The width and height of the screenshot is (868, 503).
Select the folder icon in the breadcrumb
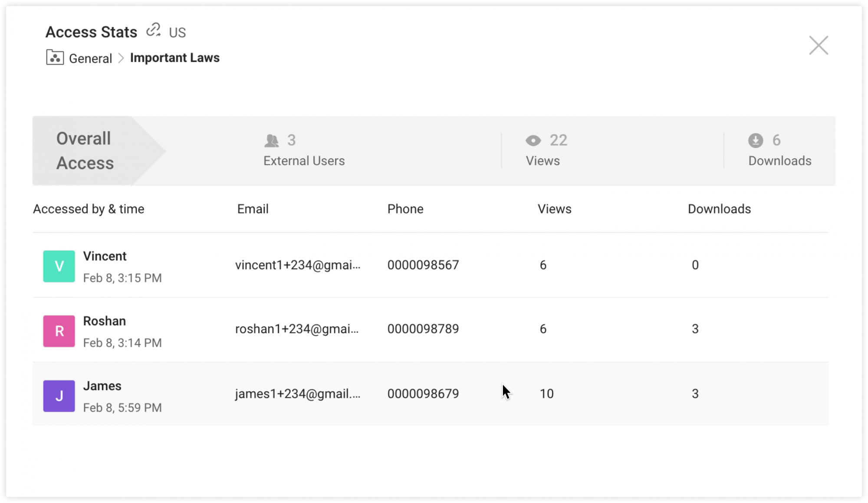tap(55, 57)
